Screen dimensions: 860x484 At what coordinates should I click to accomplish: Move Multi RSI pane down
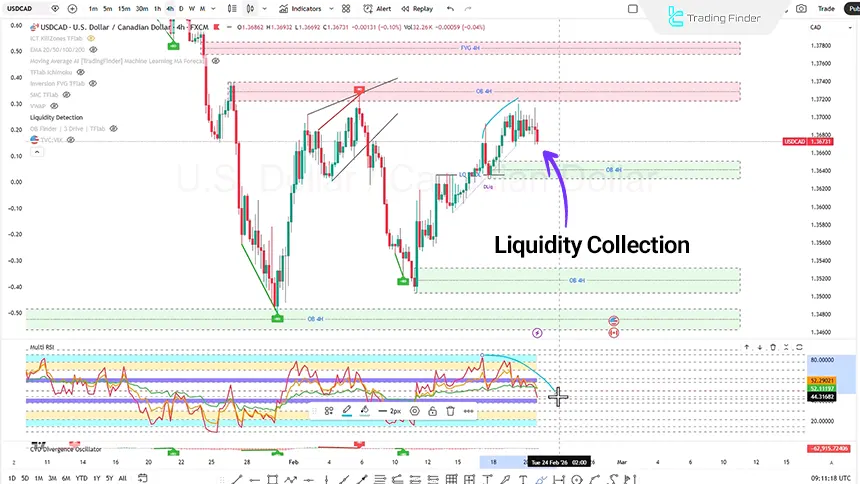760,347
